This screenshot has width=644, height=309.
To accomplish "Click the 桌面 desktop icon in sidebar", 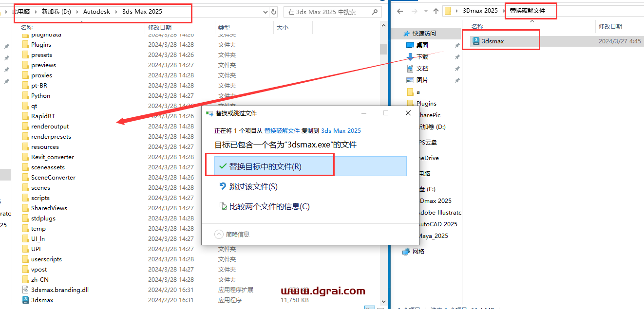I will pyautogui.click(x=410, y=45).
